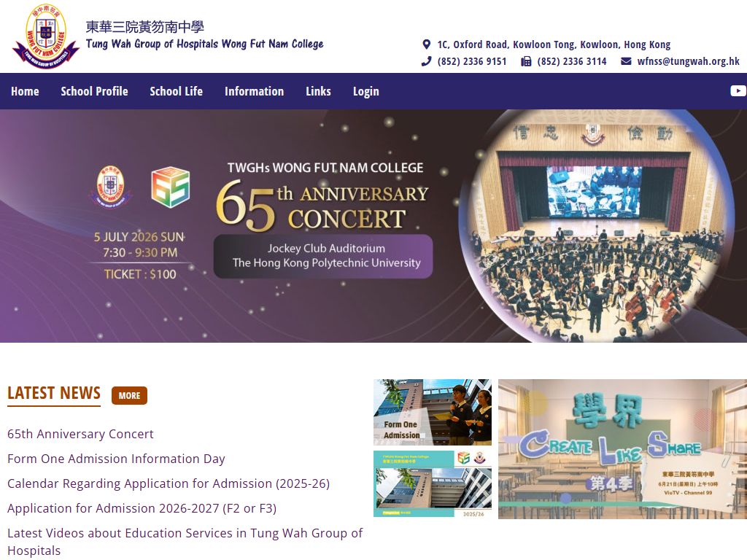This screenshot has width=747, height=560.
Task: Open the Links menu
Action: [318, 91]
